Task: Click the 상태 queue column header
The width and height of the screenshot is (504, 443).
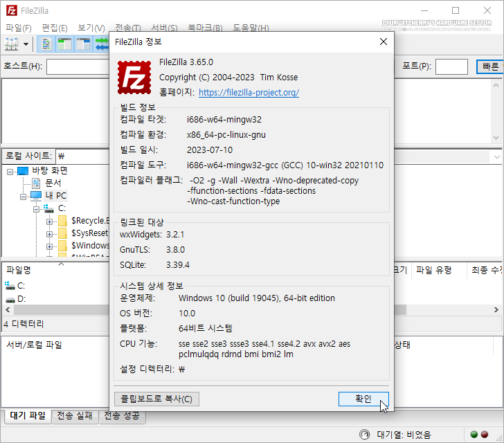Action: (402, 345)
